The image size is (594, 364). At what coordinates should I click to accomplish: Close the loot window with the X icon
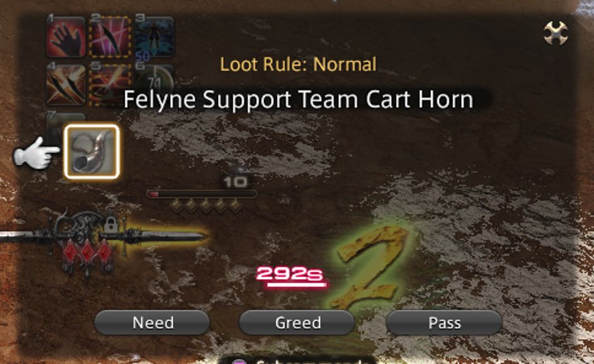556,33
